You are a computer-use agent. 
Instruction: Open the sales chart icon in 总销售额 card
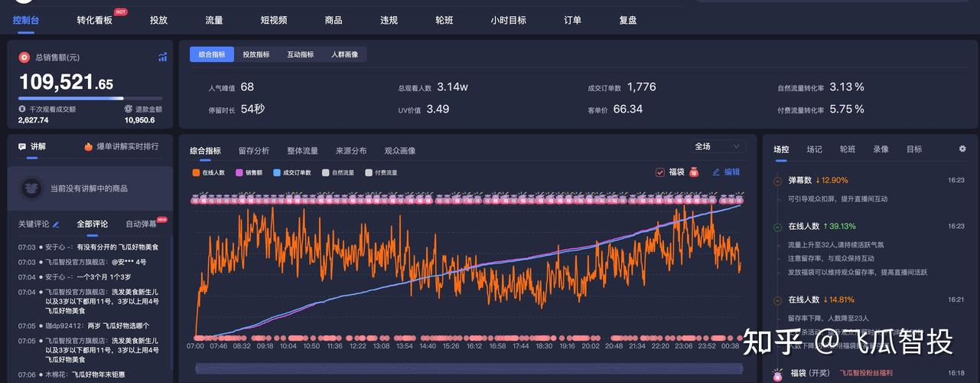162,57
